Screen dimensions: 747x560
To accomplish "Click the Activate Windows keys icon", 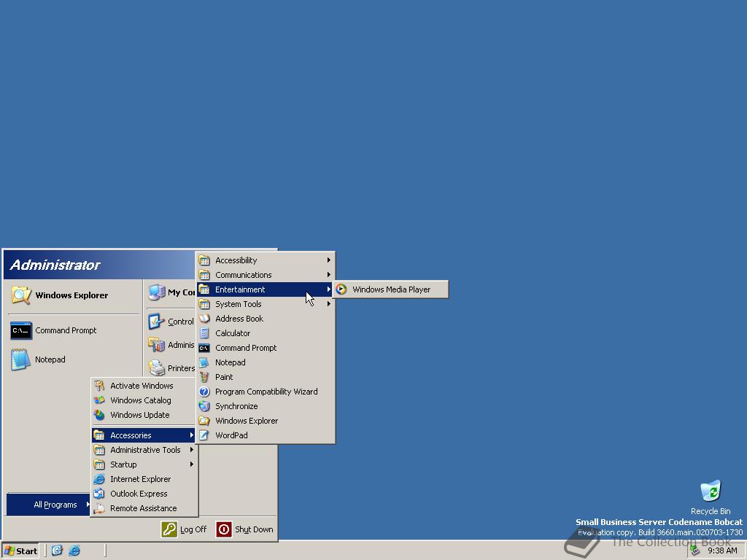I will (x=99, y=386).
